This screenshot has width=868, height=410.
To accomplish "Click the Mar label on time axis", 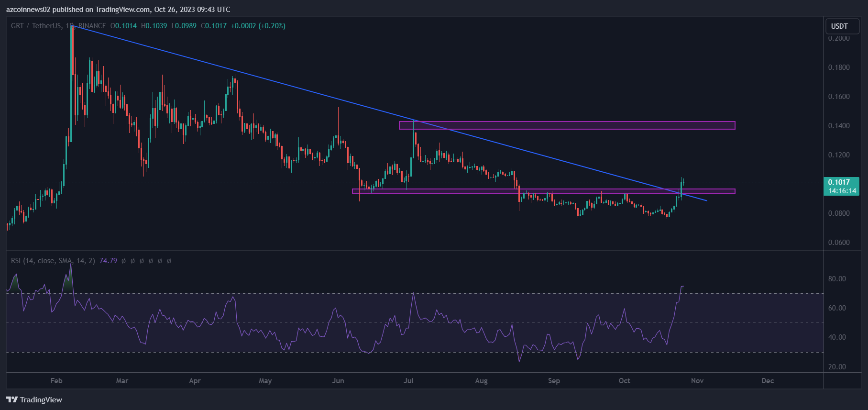I will click(x=122, y=381).
